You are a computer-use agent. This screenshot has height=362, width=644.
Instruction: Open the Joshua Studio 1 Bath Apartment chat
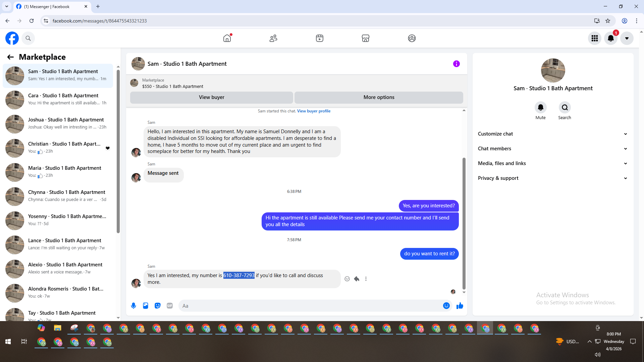pos(58,124)
